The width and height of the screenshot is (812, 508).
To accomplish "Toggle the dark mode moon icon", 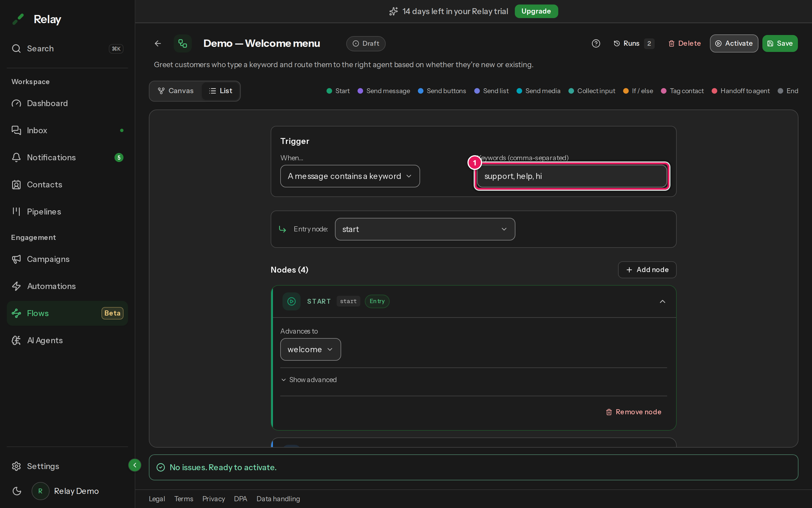I will tap(17, 491).
